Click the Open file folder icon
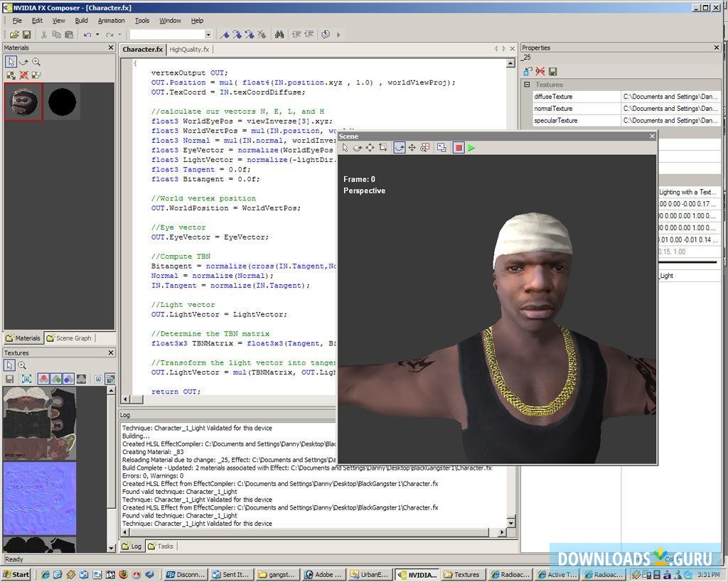This screenshot has height=582, width=728. coord(14,34)
